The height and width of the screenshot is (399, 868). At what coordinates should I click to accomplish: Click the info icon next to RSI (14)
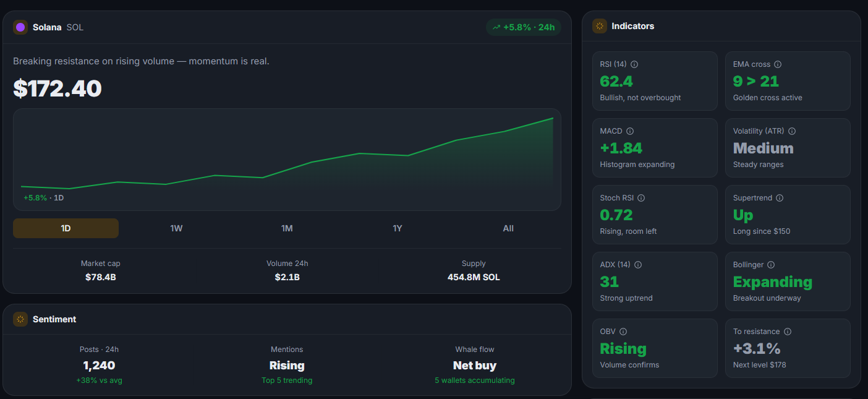(x=634, y=64)
